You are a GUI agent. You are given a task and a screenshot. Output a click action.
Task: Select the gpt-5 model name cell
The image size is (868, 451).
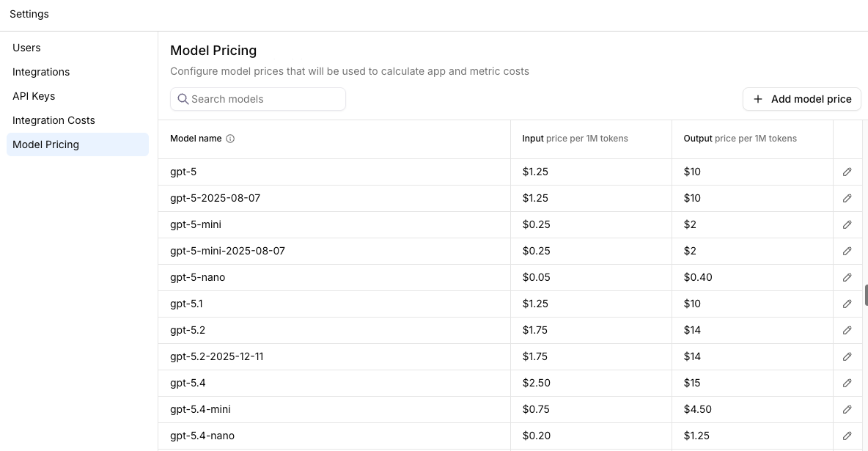tap(183, 172)
